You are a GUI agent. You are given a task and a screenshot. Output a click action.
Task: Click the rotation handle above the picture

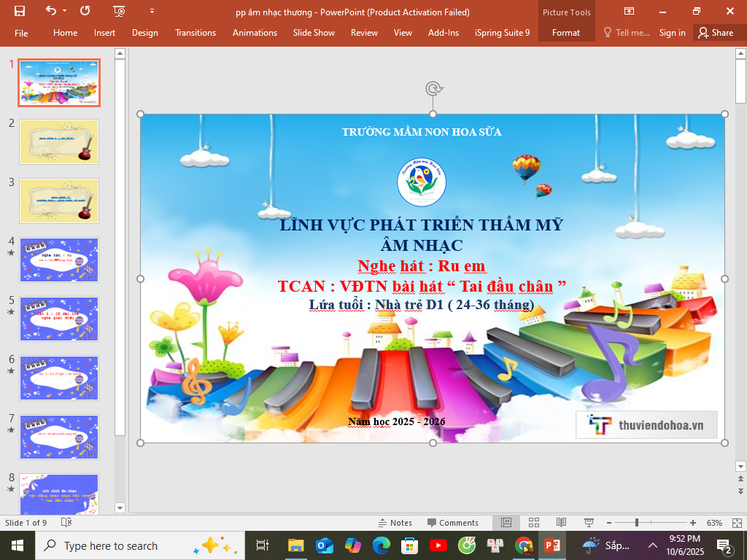[433, 89]
